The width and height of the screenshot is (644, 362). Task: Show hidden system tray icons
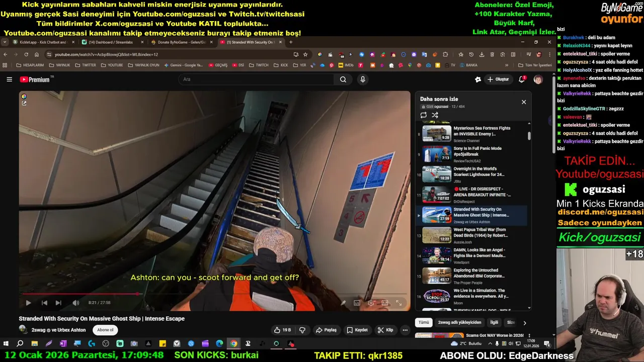point(490,344)
